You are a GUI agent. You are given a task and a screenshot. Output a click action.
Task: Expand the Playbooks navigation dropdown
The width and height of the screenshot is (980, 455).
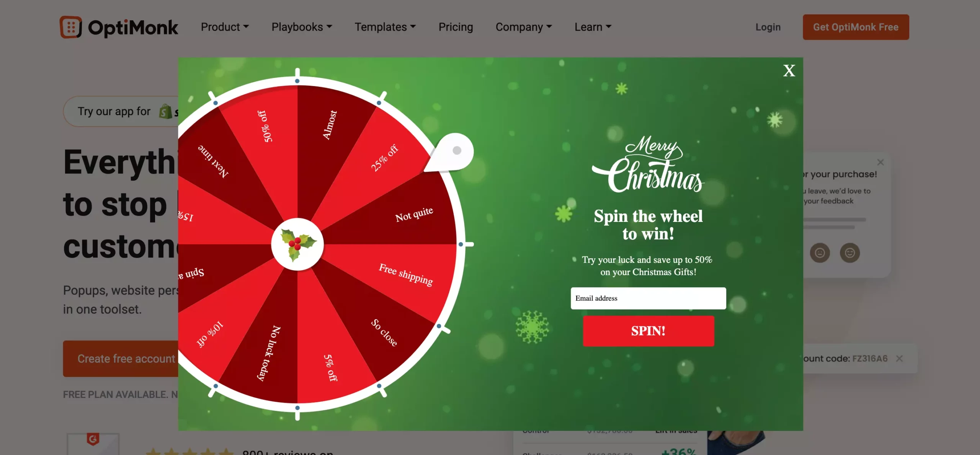coord(302,27)
